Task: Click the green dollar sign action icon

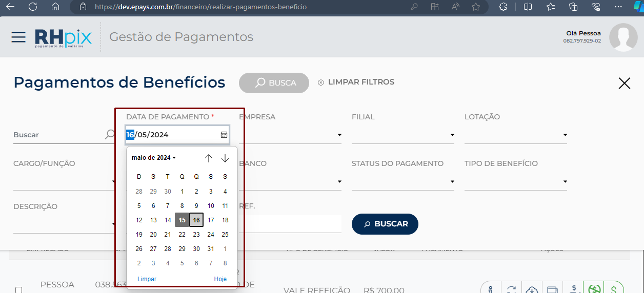Action: click(614, 289)
